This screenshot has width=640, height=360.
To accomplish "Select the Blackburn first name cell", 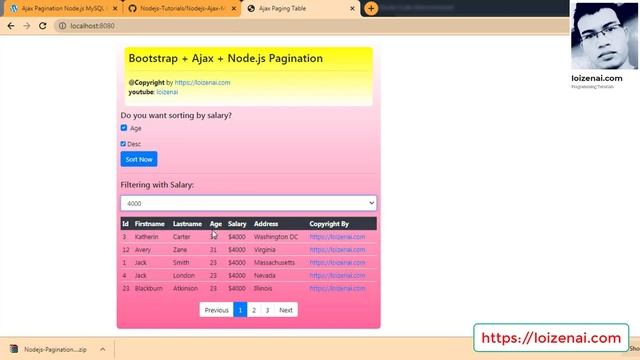I will click(149, 289).
